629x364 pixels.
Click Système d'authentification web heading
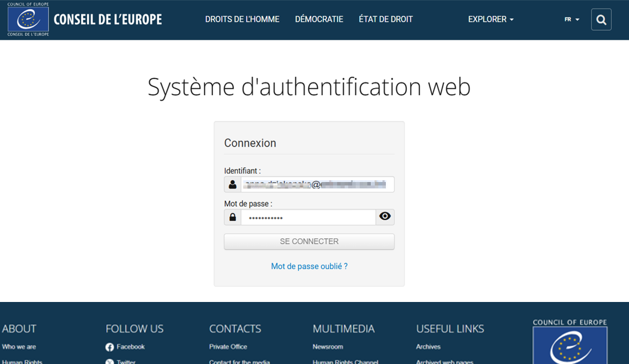coord(309,86)
